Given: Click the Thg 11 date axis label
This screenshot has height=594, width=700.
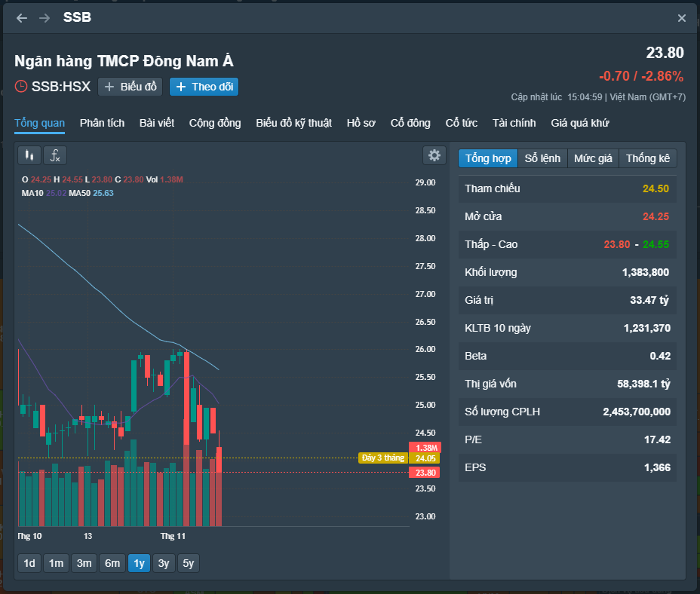Looking at the screenshot, I should (173, 536).
